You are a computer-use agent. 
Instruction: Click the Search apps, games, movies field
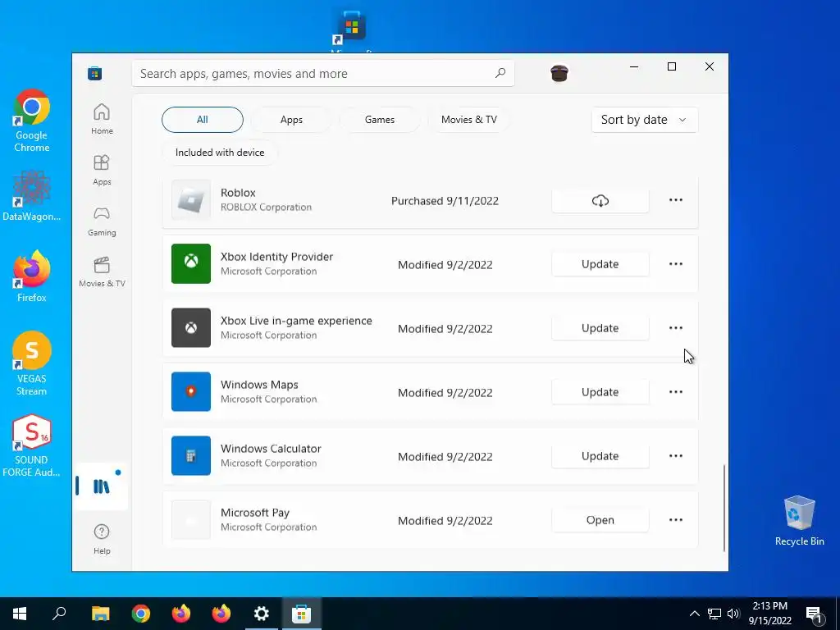323,73
